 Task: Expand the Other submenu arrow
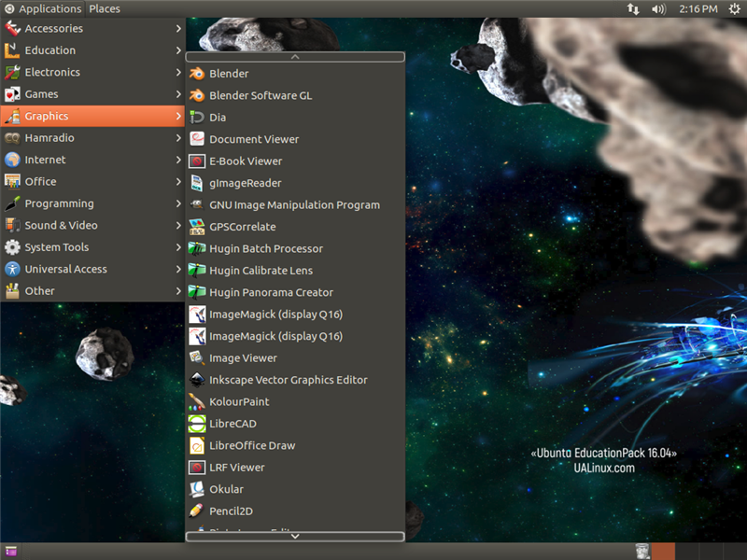tap(178, 291)
